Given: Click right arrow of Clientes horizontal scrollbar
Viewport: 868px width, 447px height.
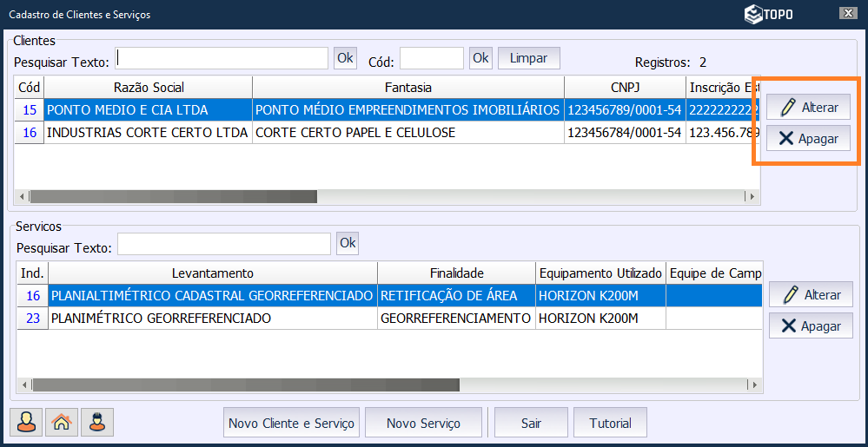Looking at the screenshot, I should tap(752, 197).
